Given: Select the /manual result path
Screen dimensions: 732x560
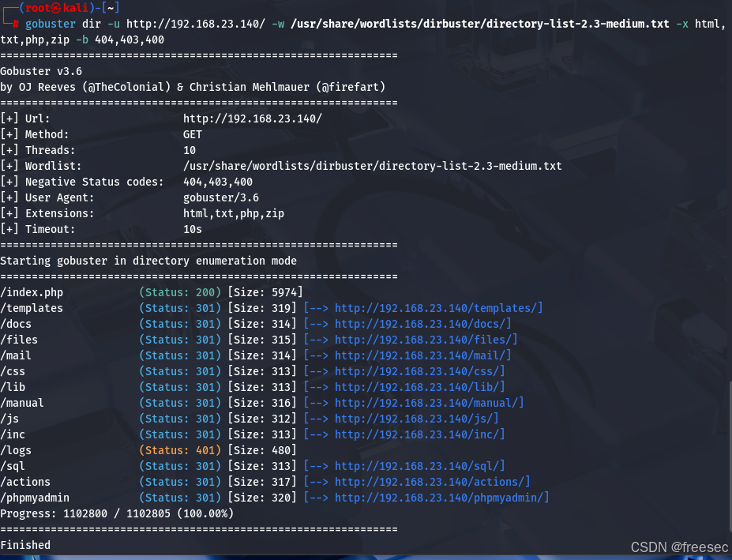Looking at the screenshot, I should [22, 403].
